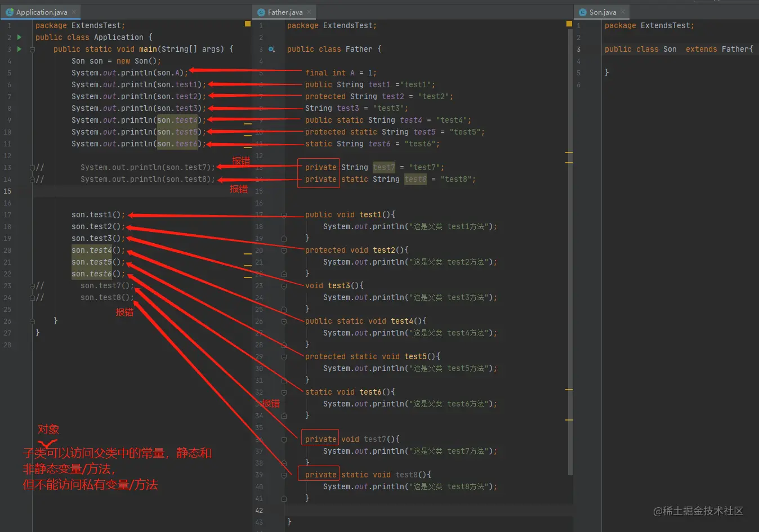Click the 'String test3 = "test3";' declaration
Viewport: 759px width, 532px height.
click(x=356, y=108)
